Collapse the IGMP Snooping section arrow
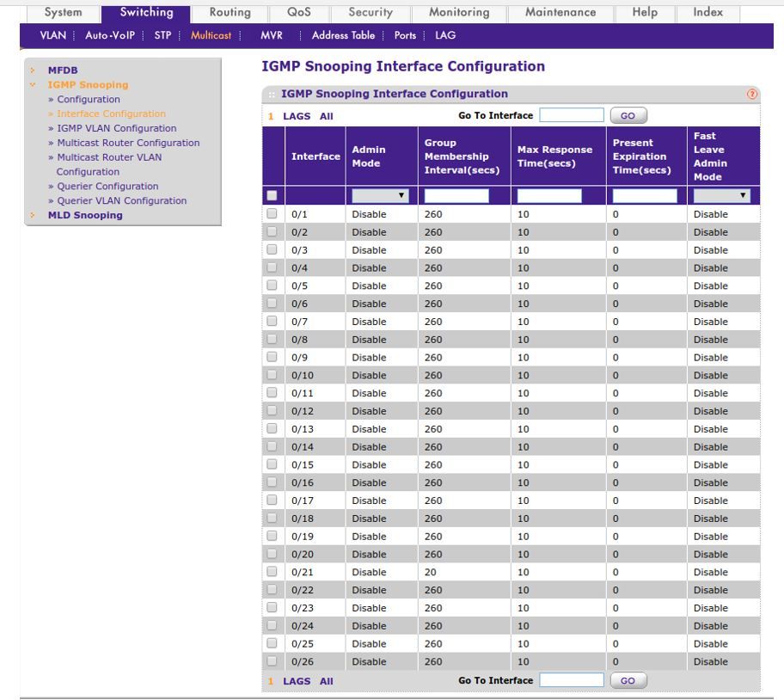This screenshot has height=700, width=784. click(32, 85)
